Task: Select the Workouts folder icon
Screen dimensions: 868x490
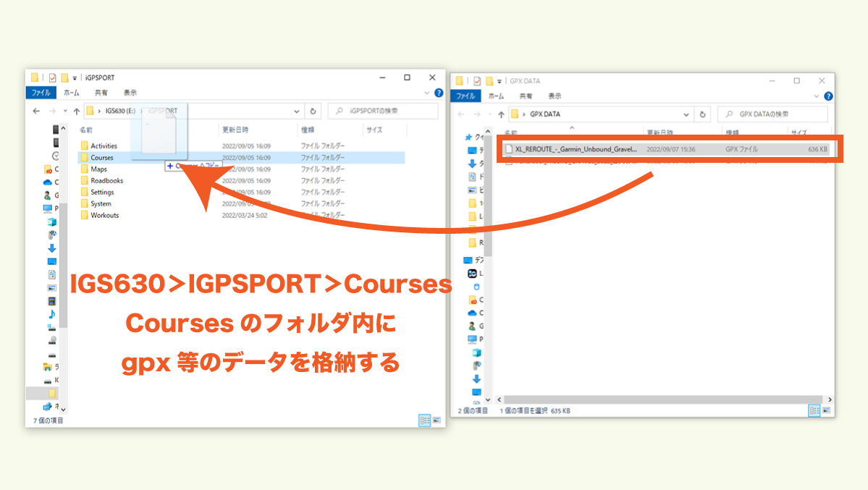Action: (x=84, y=216)
